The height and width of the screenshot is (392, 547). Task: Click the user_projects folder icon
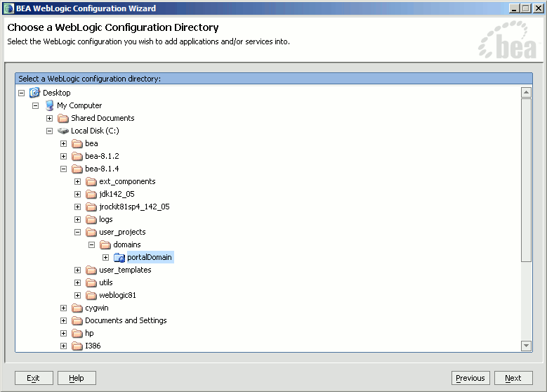[x=91, y=232]
